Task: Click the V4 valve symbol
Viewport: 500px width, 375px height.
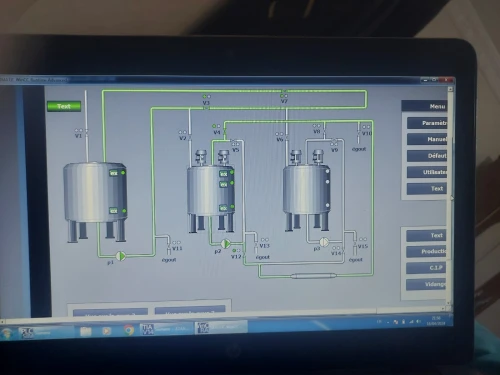Action: pos(225,131)
